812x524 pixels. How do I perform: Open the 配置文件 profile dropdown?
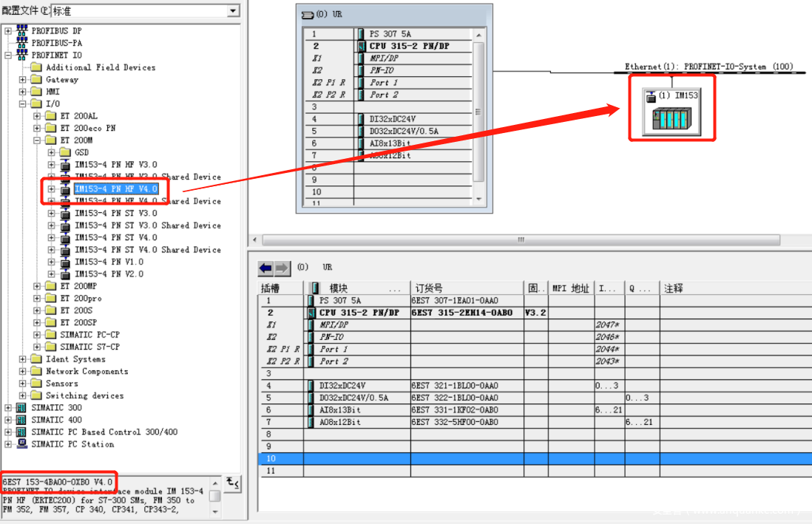(234, 11)
